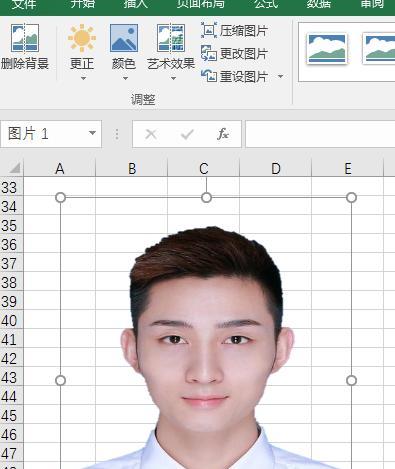
Task: Select the first picture style thumbnail
Action: coord(326,49)
